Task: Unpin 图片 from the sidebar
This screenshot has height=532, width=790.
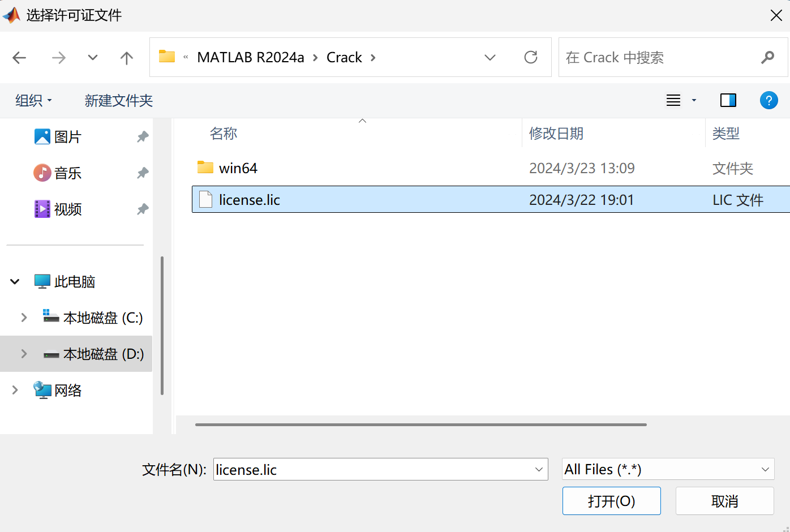Action: [143, 136]
